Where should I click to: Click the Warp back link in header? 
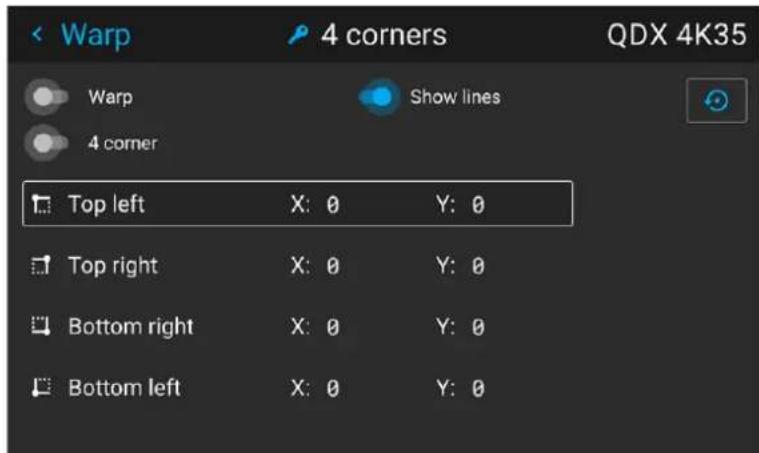click(95, 35)
